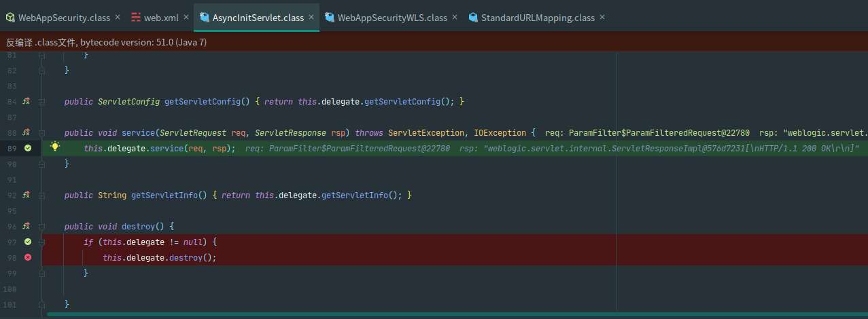Close the WebAppSecurity.class tab
868x319 pixels.
(118, 17)
